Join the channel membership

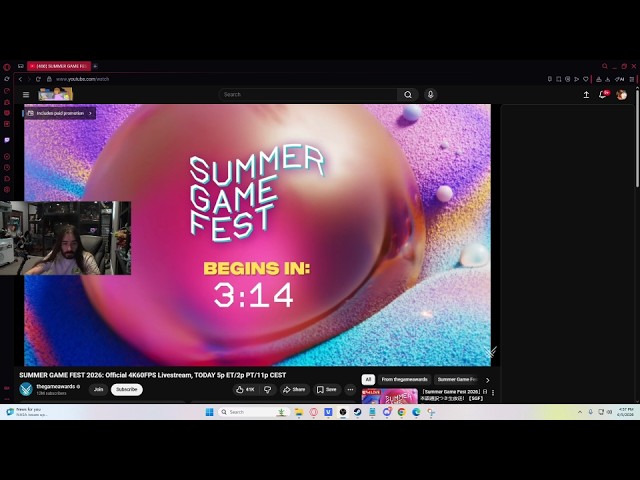point(98,389)
